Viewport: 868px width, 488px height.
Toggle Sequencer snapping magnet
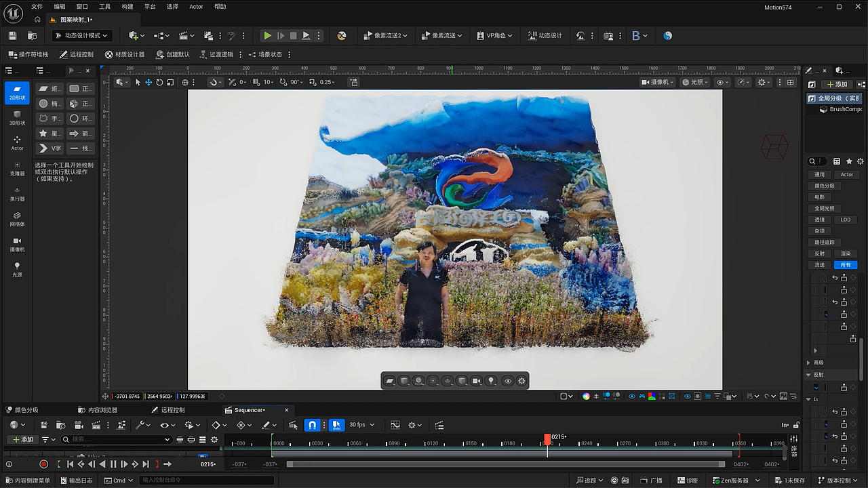312,425
